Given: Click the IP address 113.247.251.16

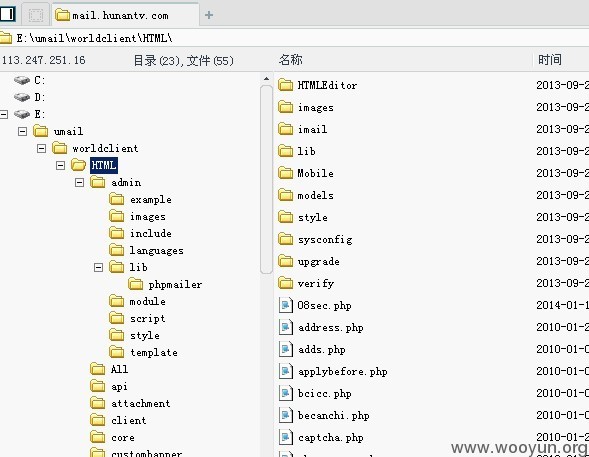Looking at the screenshot, I should [44, 60].
